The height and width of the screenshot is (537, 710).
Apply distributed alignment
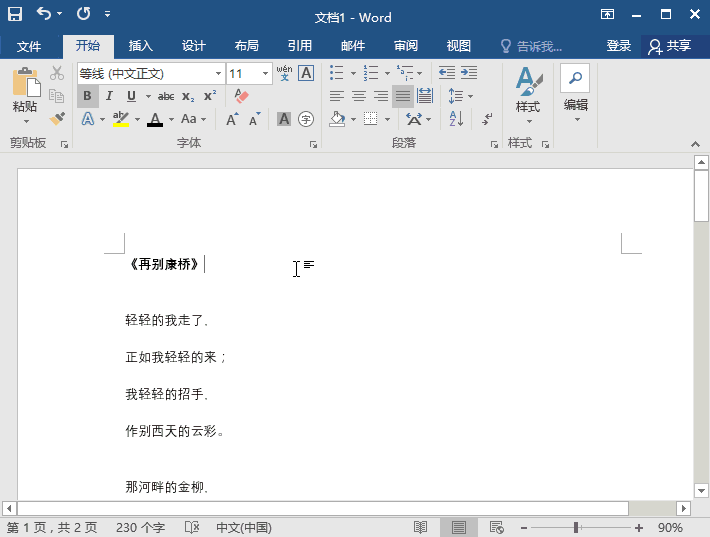coord(425,96)
